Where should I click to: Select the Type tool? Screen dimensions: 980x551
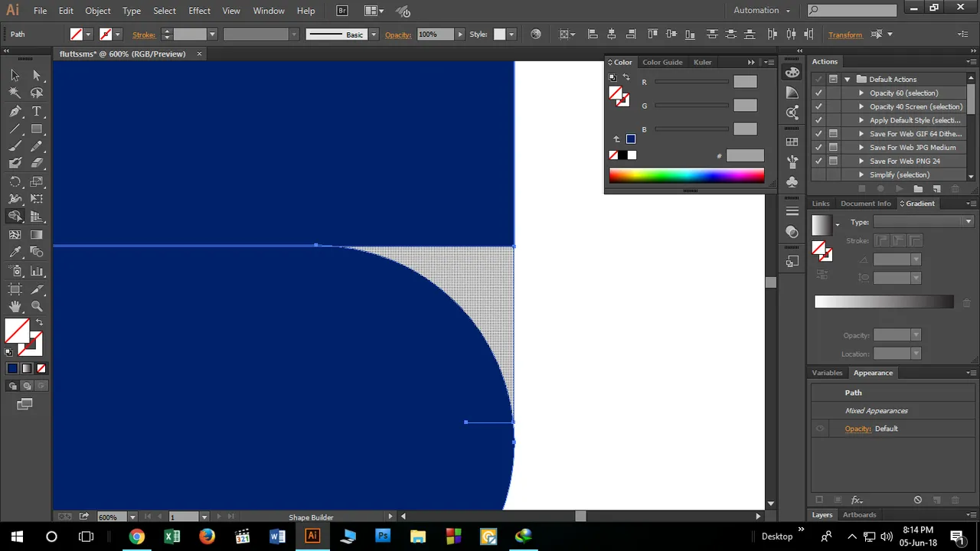pyautogui.click(x=37, y=111)
